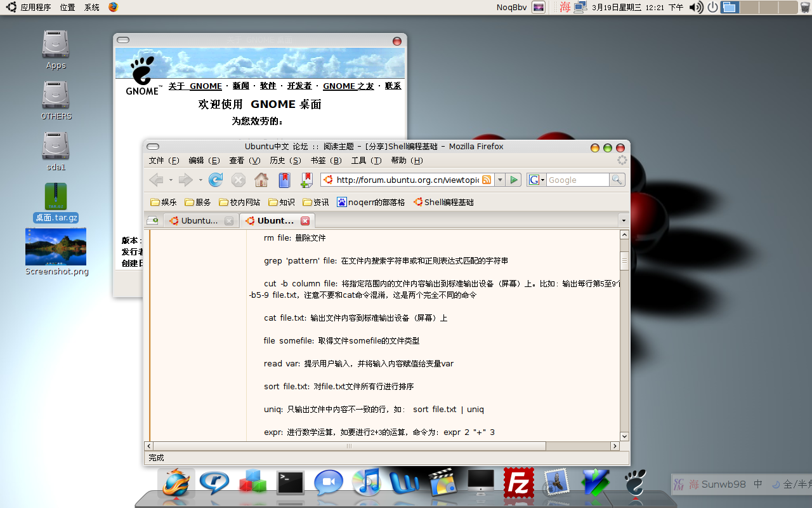Click the RSS feed icon in address bar
The width and height of the screenshot is (812, 508).
(487, 180)
